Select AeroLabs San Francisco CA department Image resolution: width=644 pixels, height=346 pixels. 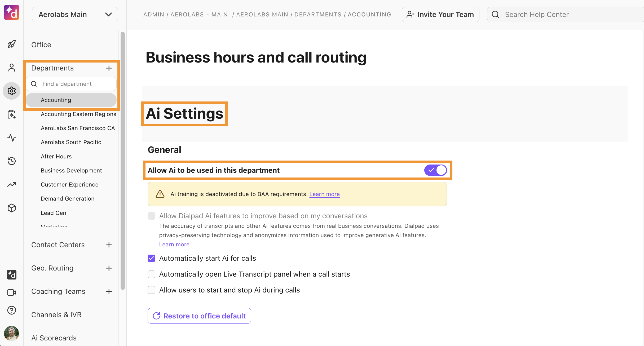[x=78, y=128]
